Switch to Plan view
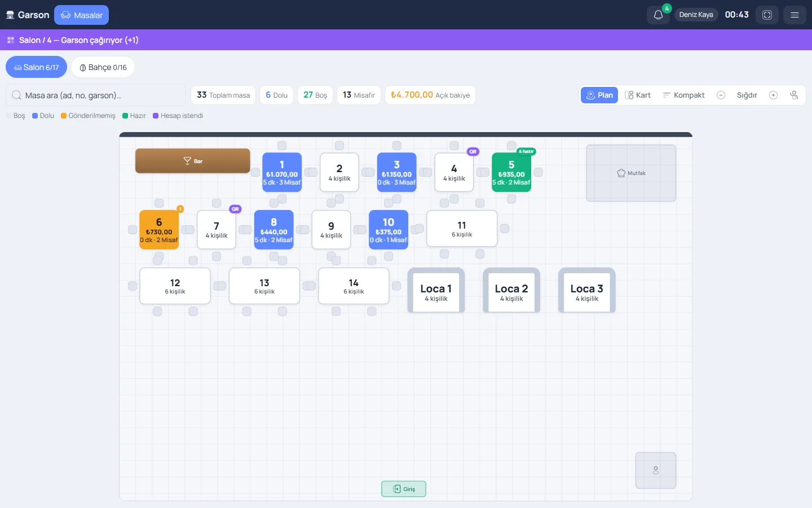This screenshot has height=508, width=812. 599,95
